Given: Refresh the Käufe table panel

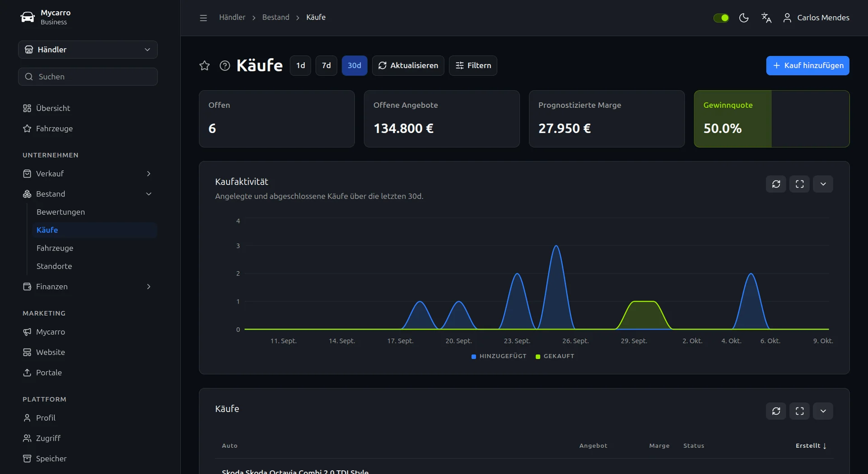Looking at the screenshot, I should (x=776, y=411).
